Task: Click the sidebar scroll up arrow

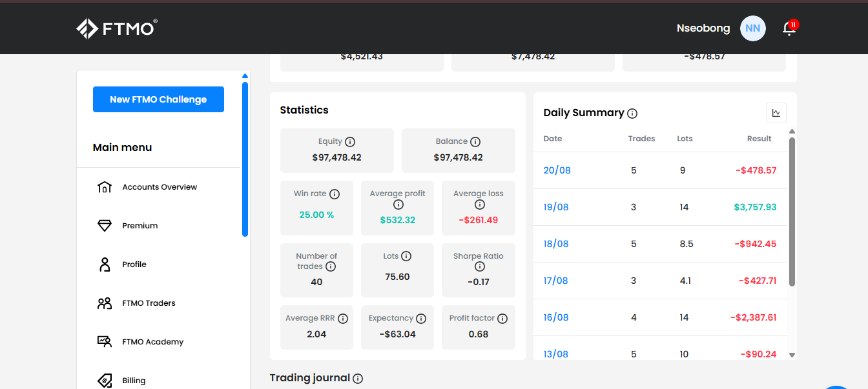Action: pyautogui.click(x=245, y=76)
